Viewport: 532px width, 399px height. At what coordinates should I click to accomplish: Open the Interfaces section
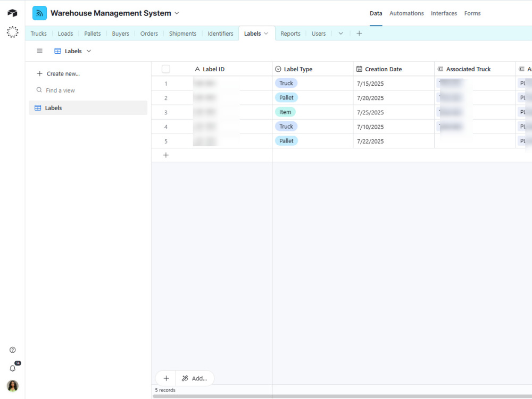pyautogui.click(x=444, y=13)
